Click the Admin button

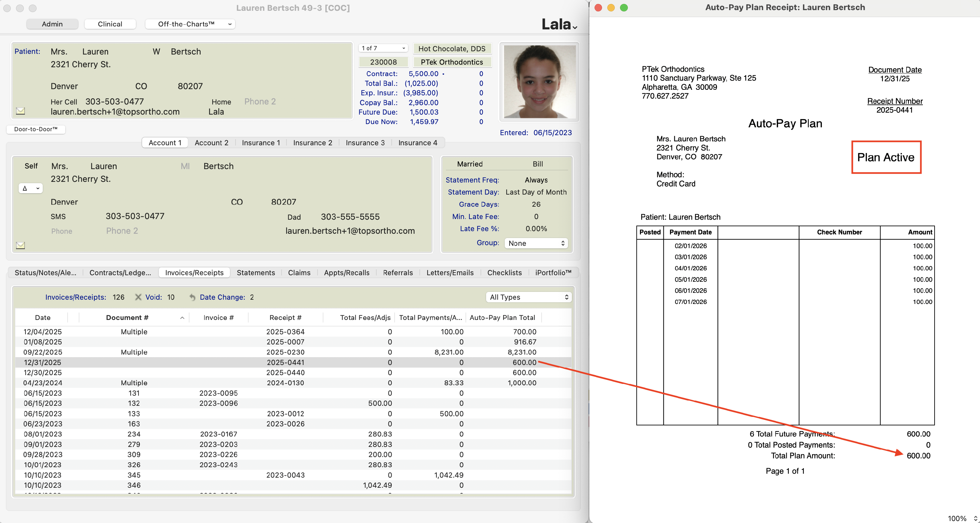(52, 24)
